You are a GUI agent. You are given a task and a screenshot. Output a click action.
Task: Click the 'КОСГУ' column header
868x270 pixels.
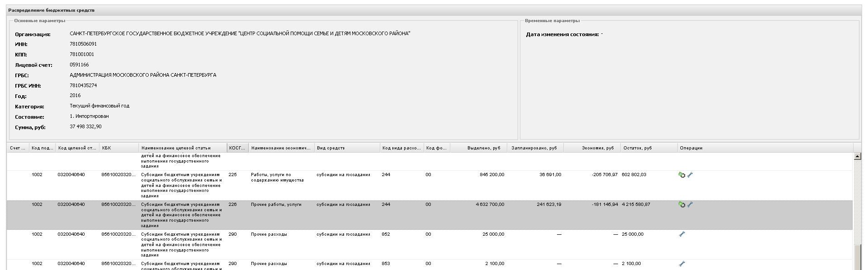coord(238,148)
